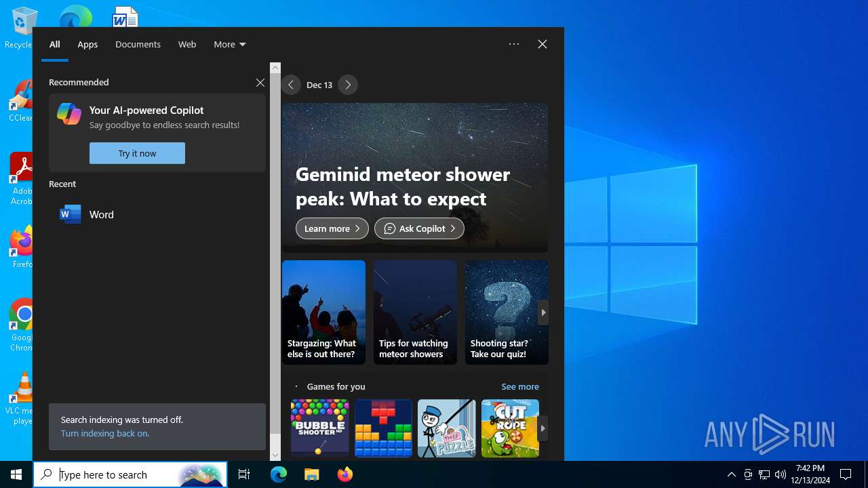Click the Windows Start button
Viewport: 868px width, 488px height.
(x=16, y=474)
